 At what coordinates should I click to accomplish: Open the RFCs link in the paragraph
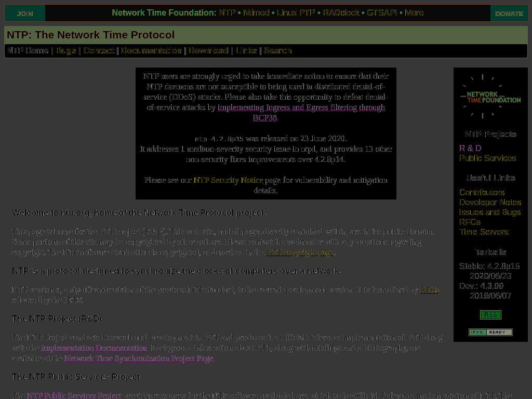tap(430, 290)
